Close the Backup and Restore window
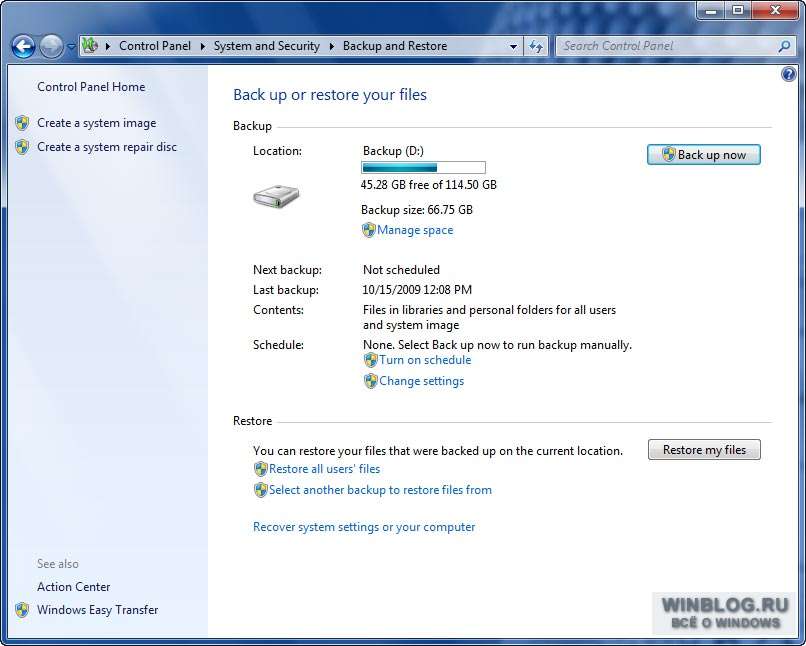The width and height of the screenshot is (806, 646). point(776,10)
